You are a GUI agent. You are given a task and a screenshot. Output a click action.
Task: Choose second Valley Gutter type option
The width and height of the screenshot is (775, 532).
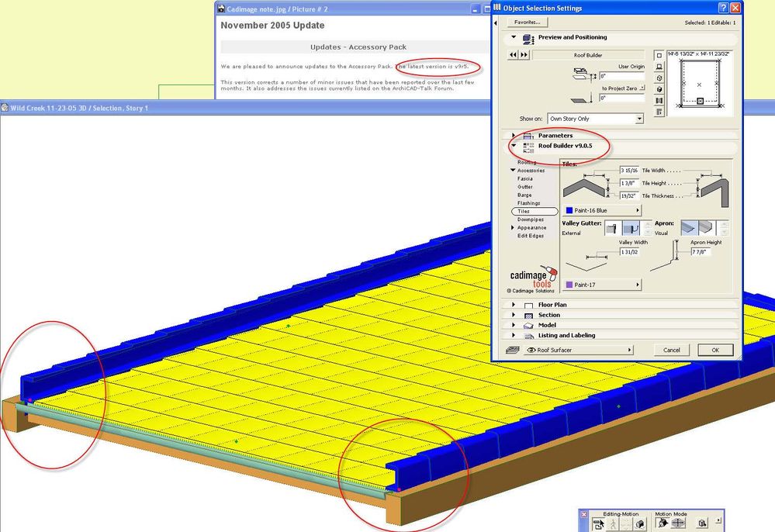pyautogui.click(x=631, y=228)
